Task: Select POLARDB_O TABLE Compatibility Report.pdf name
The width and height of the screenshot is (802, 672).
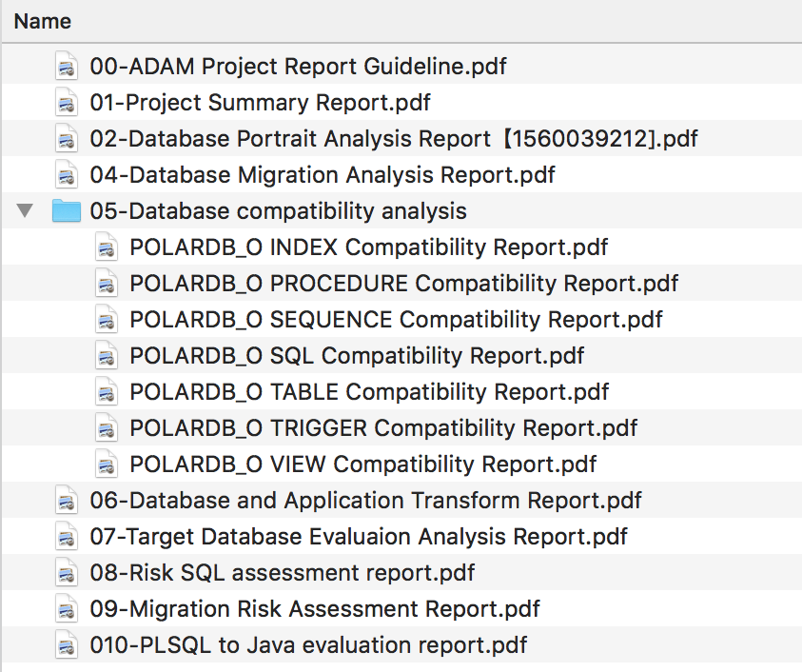Action: click(369, 392)
